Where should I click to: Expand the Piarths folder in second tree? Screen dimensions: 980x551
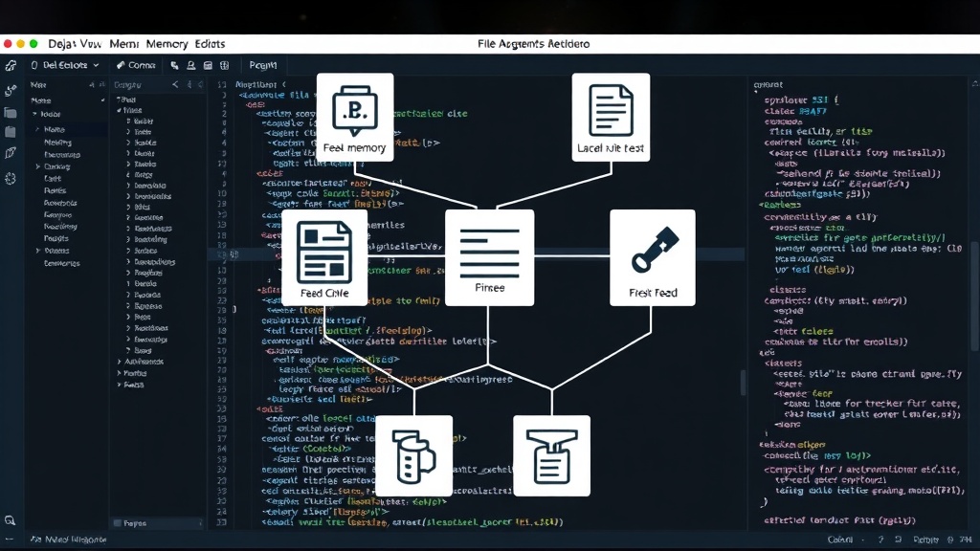tap(120, 373)
